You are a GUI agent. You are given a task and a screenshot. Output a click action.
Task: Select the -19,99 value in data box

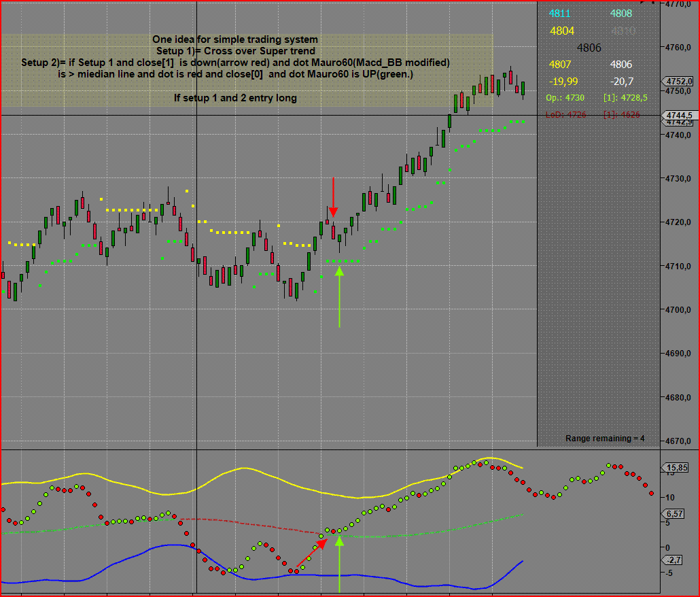[563, 82]
